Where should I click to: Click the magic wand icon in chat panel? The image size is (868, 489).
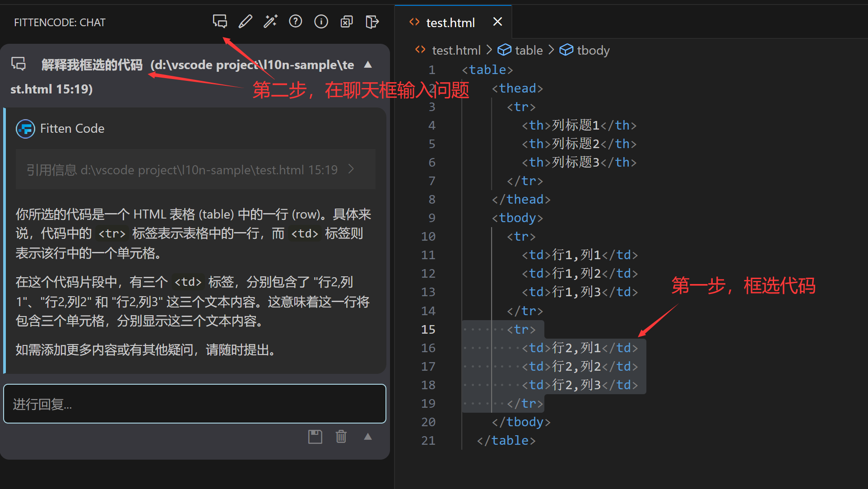[x=270, y=21]
